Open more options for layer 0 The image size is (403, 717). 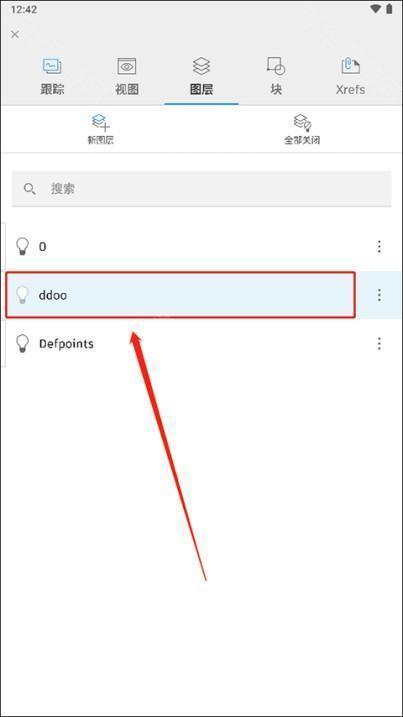coord(379,246)
